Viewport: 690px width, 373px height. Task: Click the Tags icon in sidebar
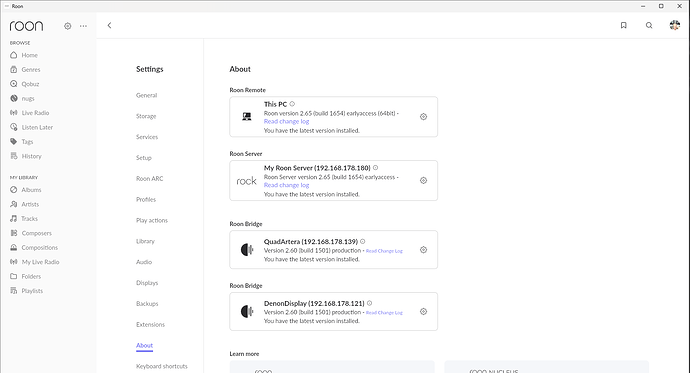14,142
